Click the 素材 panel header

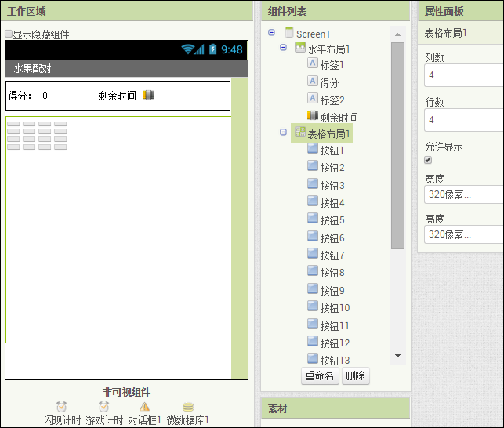point(335,408)
